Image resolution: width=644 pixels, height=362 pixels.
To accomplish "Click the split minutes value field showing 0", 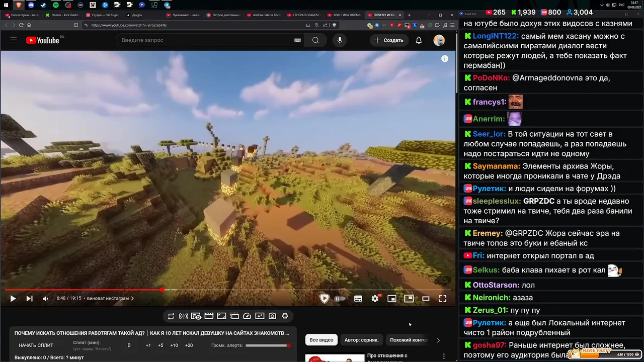I will [x=129, y=345].
